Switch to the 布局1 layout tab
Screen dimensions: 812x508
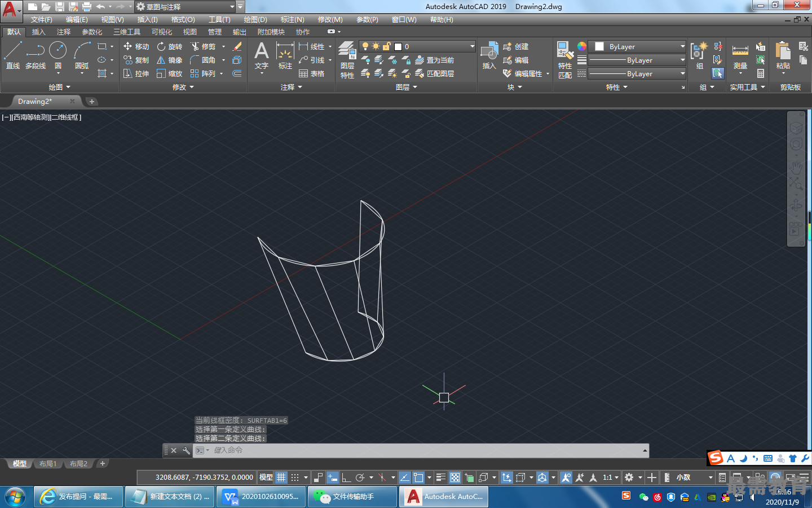pos(48,463)
